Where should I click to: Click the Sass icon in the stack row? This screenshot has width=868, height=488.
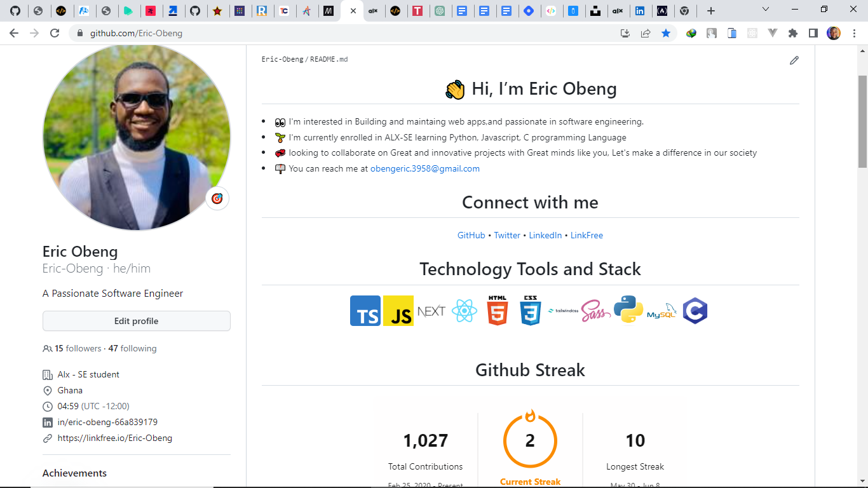click(596, 311)
